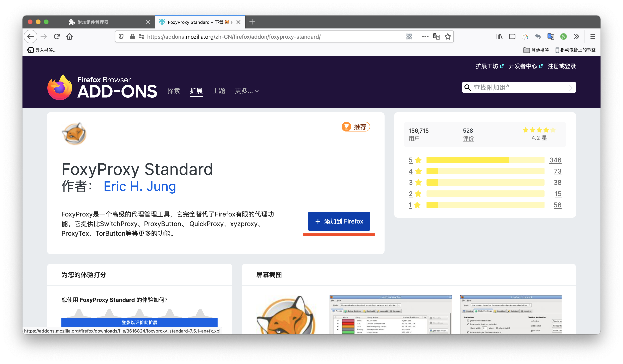Open page actions three-dot menu
The width and height of the screenshot is (623, 364).
click(x=425, y=36)
